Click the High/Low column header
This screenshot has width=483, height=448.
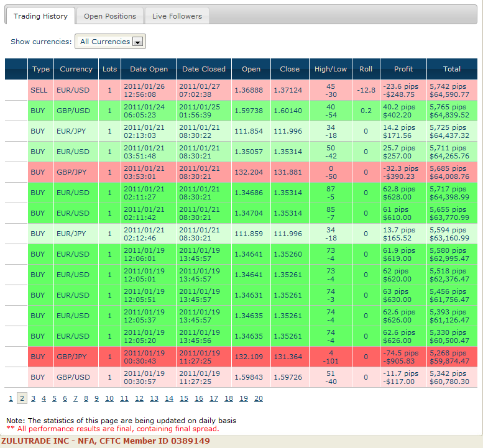tap(331, 69)
